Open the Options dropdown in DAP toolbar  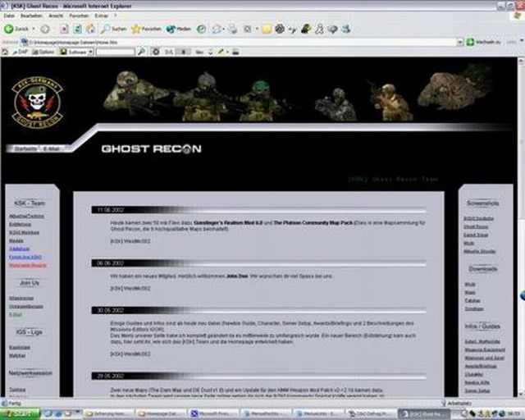pos(46,52)
